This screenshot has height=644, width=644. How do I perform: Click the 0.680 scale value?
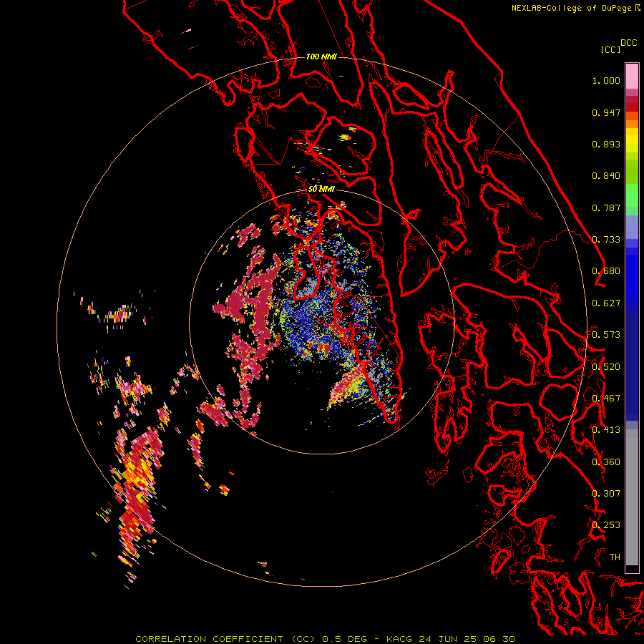(x=606, y=271)
